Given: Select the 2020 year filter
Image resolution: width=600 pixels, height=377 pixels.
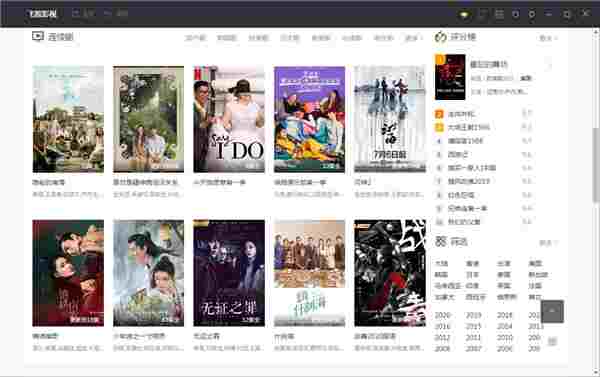Looking at the screenshot, I should click(443, 315).
